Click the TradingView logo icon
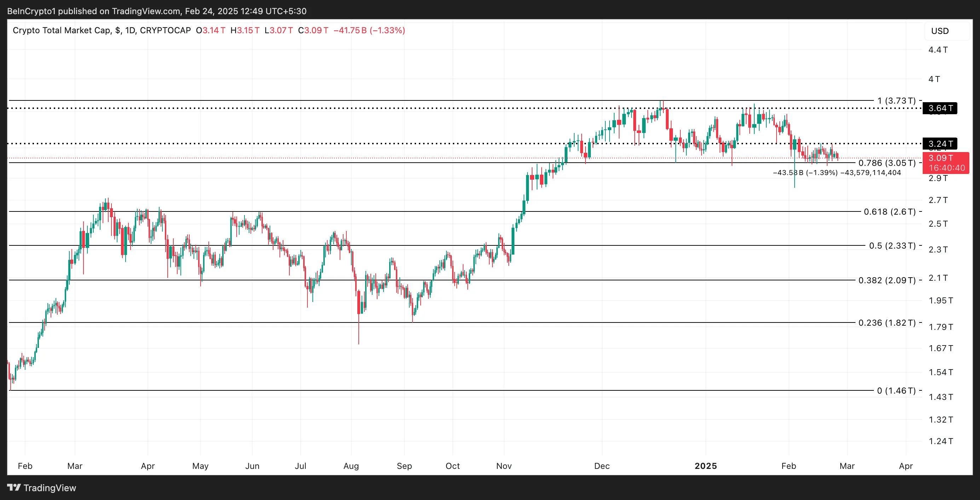Viewport: 980px width, 500px height. [x=14, y=487]
